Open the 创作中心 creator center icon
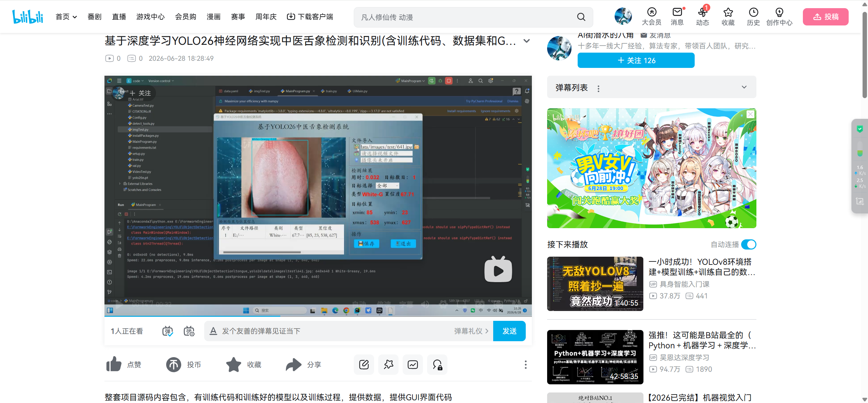This screenshot has width=868, height=403. click(779, 17)
